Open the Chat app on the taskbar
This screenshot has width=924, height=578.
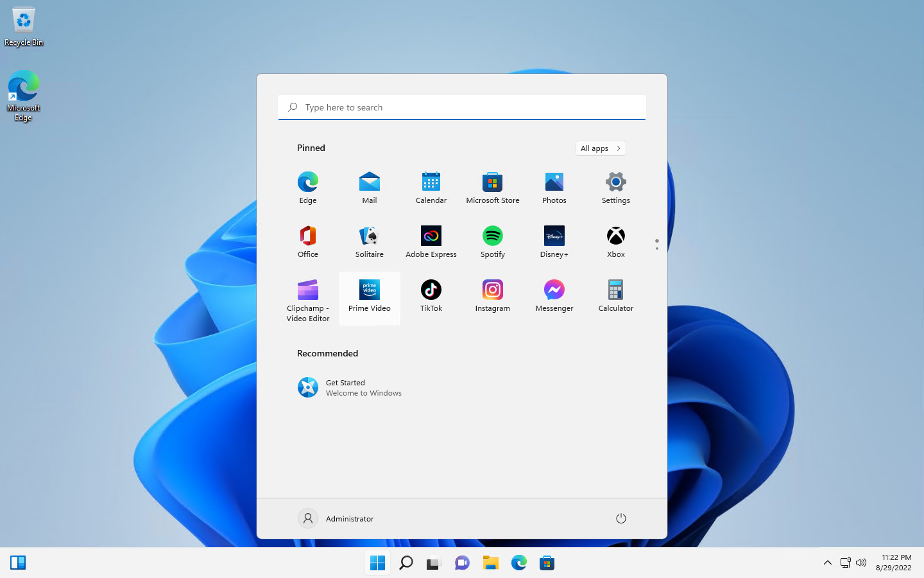463,563
